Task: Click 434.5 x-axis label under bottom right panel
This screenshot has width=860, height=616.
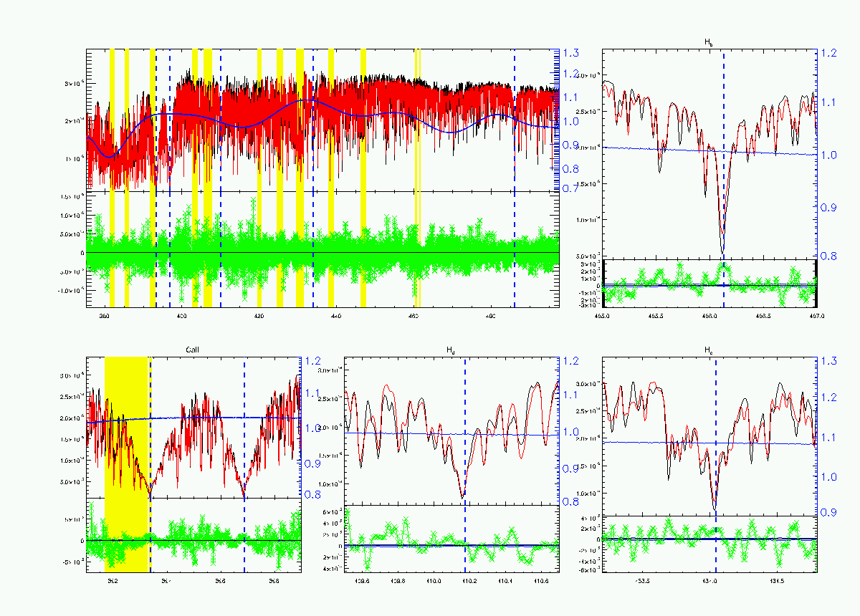Action: (778, 579)
